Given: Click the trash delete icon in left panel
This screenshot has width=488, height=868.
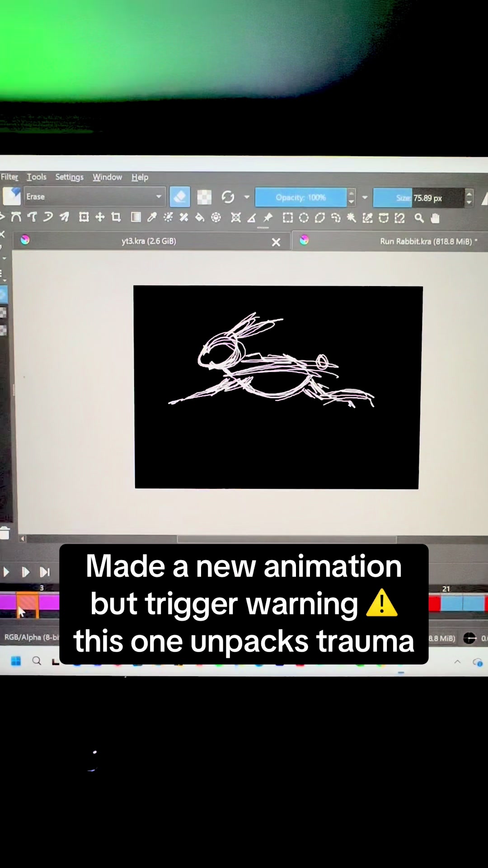Looking at the screenshot, I should pyautogui.click(x=5, y=533).
